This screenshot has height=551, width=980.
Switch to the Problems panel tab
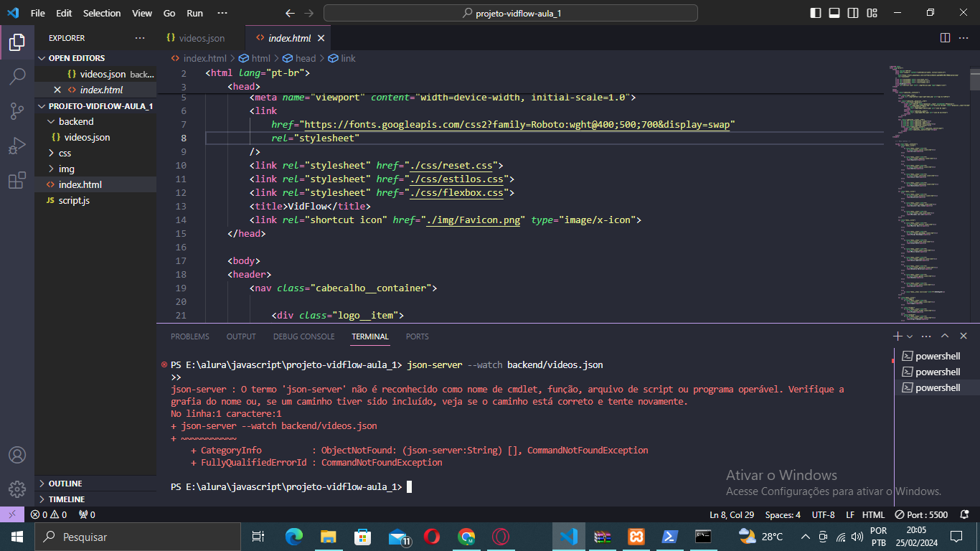click(190, 336)
